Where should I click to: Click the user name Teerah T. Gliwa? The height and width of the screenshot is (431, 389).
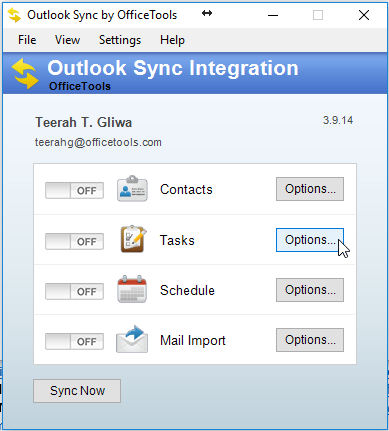[84, 122]
